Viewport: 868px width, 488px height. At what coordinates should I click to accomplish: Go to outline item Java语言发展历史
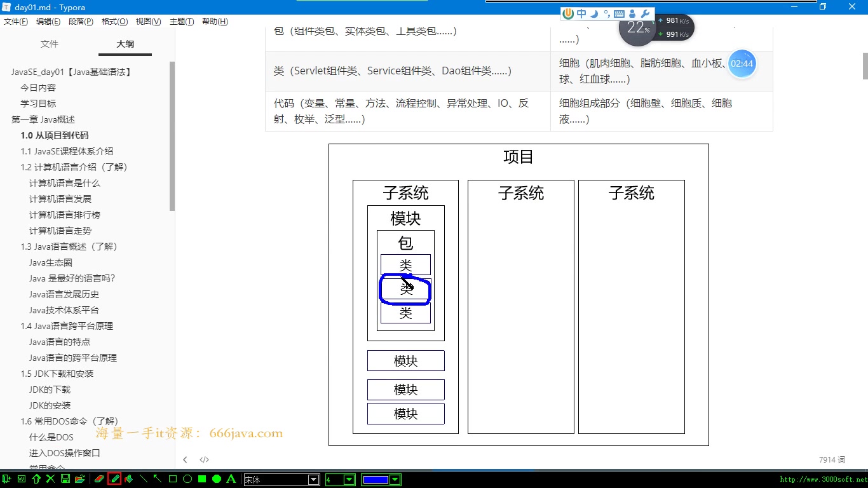(64, 294)
